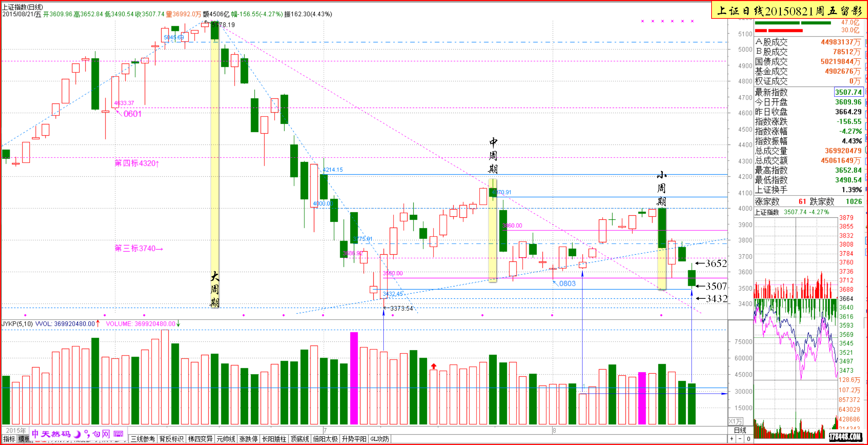Select the 长阳矮柱 indicator tab
The width and height of the screenshot is (868, 445).
(x=274, y=439)
